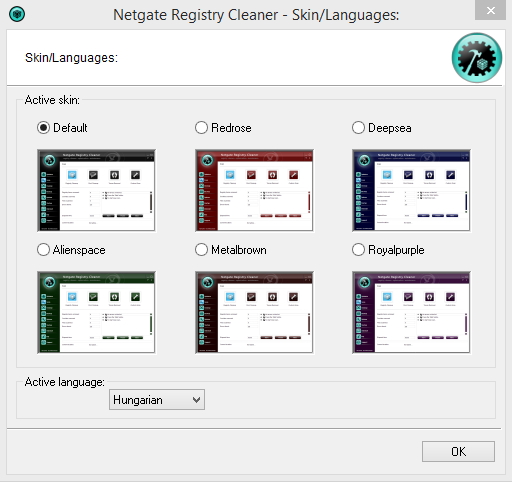
Task: Click the Redrose skin label text
Action: pos(231,128)
